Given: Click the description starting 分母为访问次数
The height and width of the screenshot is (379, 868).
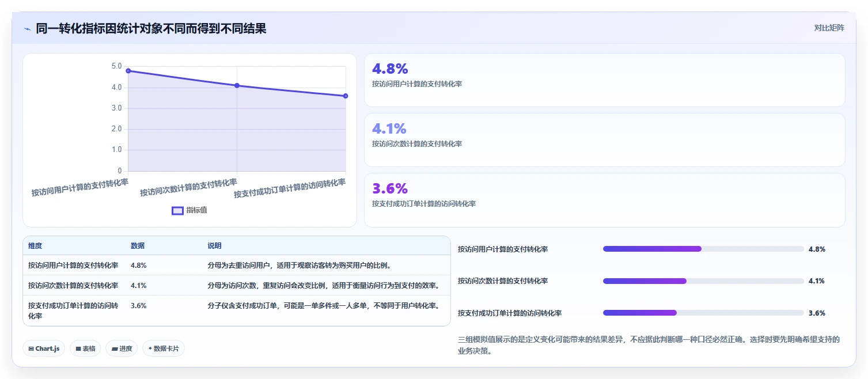Looking at the screenshot, I should pos(324,286).
